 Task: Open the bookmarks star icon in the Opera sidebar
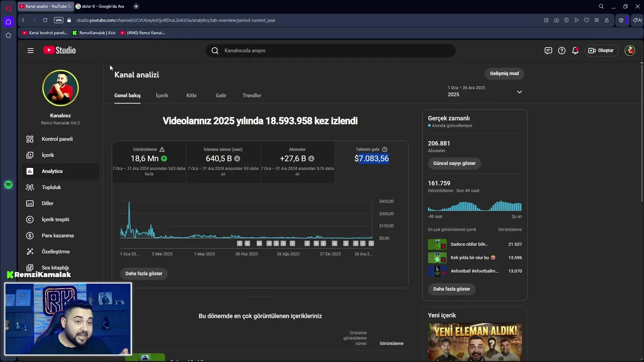[8, 35]
